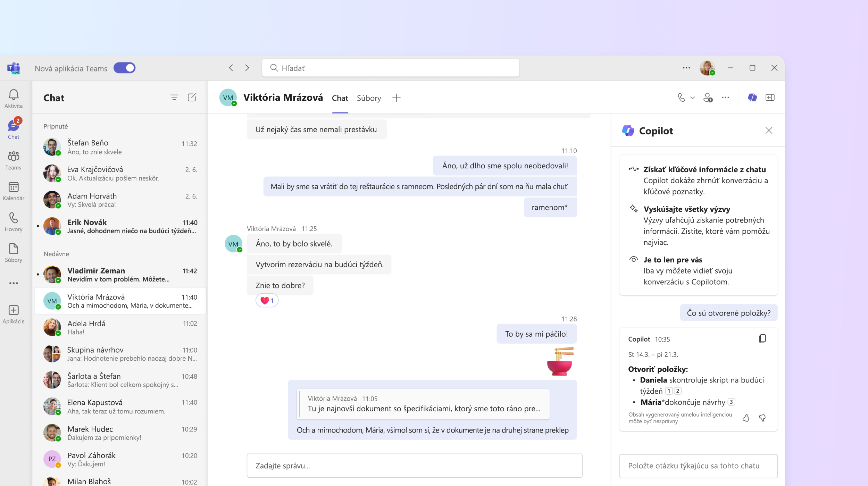Open citation reference 1
The height and width of the screenshot is (486, 868).
click(669, 391)
